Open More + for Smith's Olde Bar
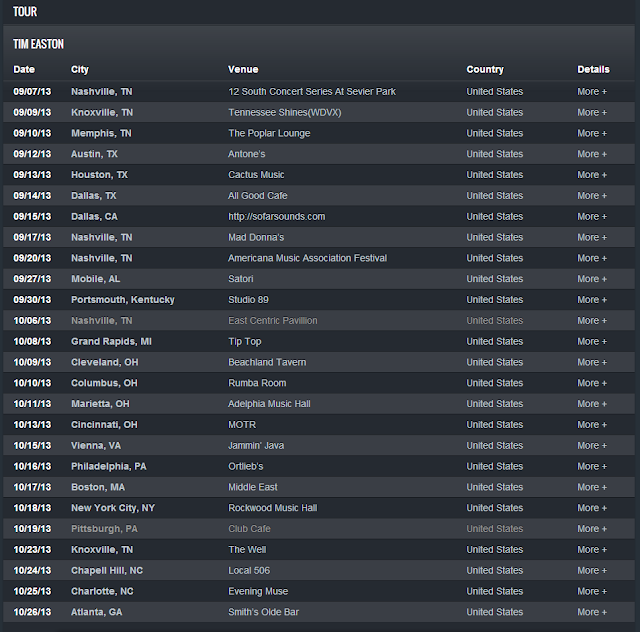 [x=592, y=612]
